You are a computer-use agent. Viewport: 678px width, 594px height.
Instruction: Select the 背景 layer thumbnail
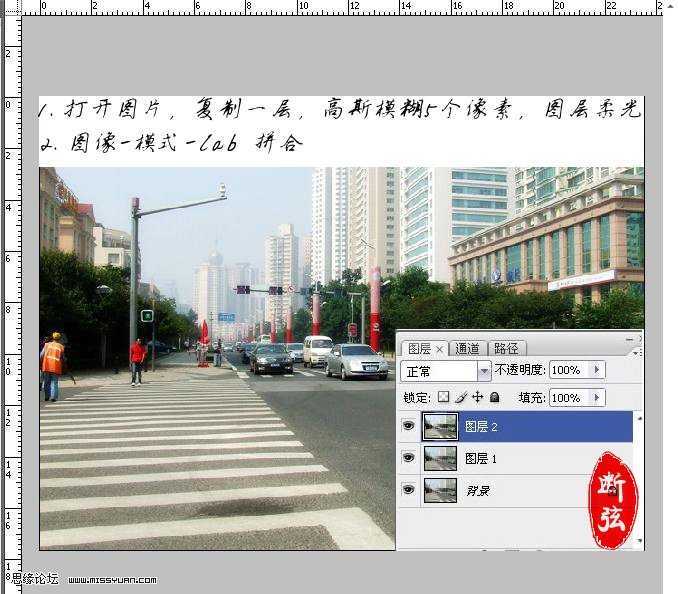[x=440, y=490]
